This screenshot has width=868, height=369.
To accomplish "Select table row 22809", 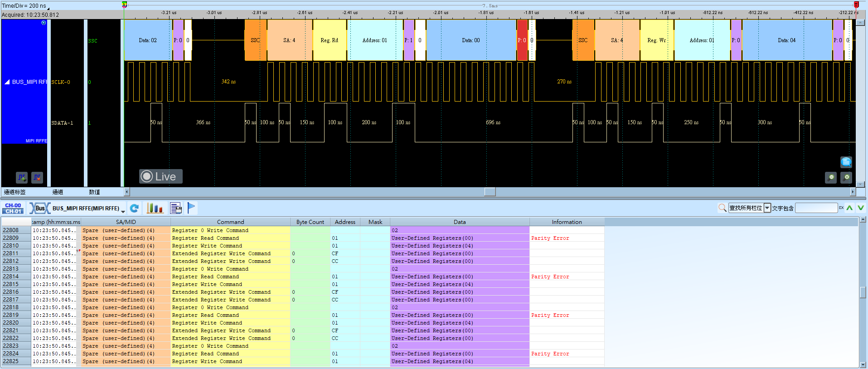I will [x=302, y=238].
